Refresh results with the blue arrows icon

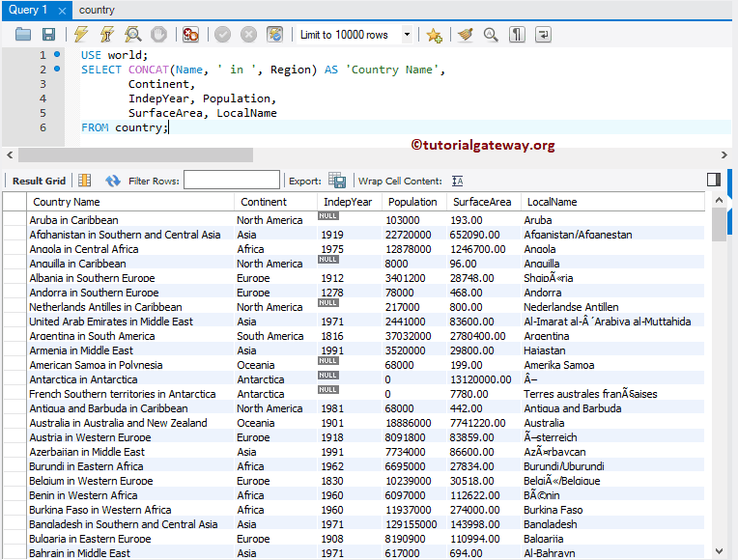point(113,181)
